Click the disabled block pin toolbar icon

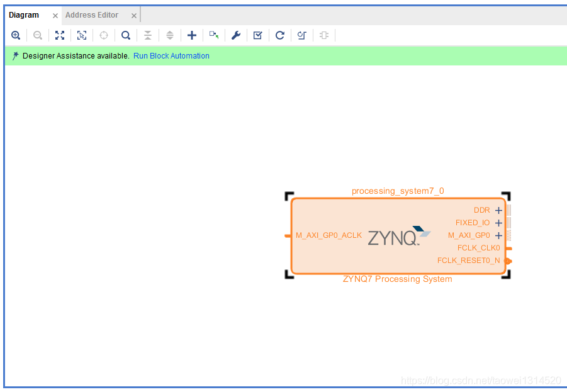[324, 35]
